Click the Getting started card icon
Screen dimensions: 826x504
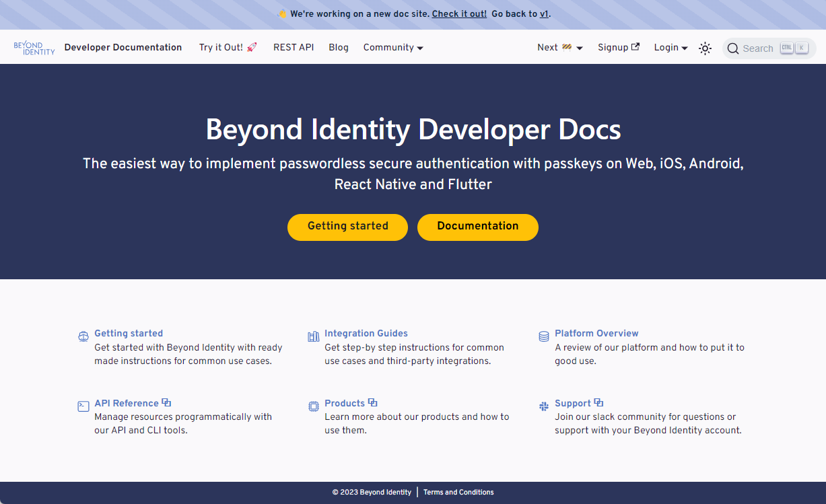83,336
